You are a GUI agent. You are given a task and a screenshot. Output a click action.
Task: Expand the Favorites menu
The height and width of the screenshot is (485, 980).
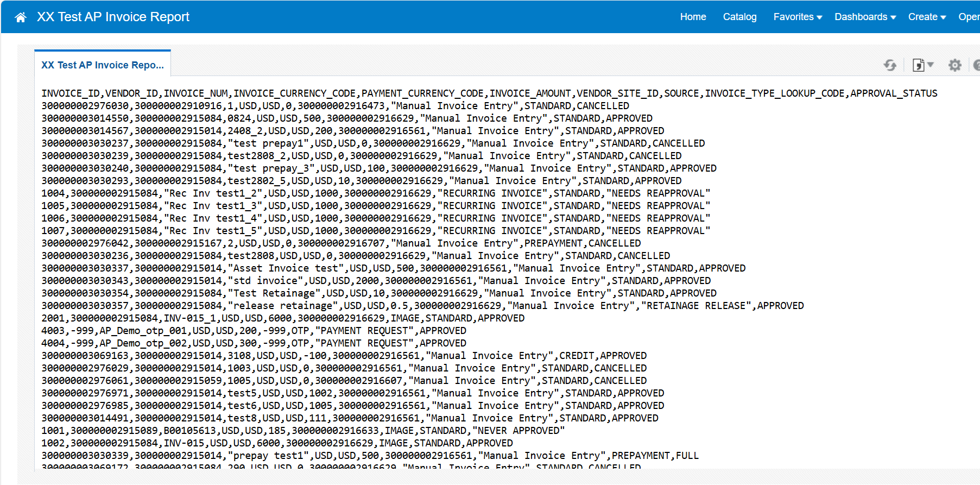point(798,17)
